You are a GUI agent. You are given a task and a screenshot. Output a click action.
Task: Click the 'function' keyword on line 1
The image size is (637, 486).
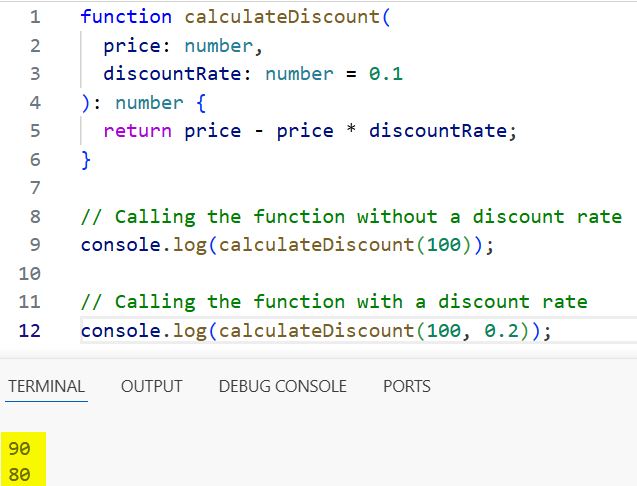[x=126, y=17]
